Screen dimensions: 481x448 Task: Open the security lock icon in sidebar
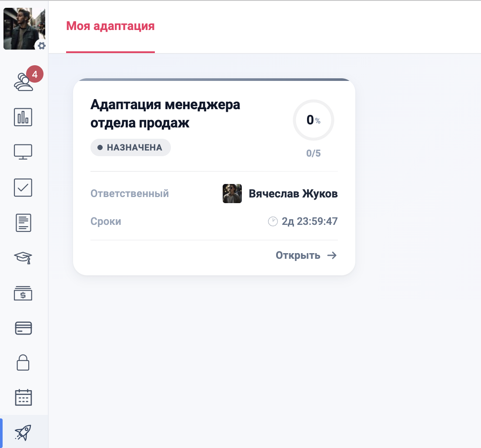[24, 363]
